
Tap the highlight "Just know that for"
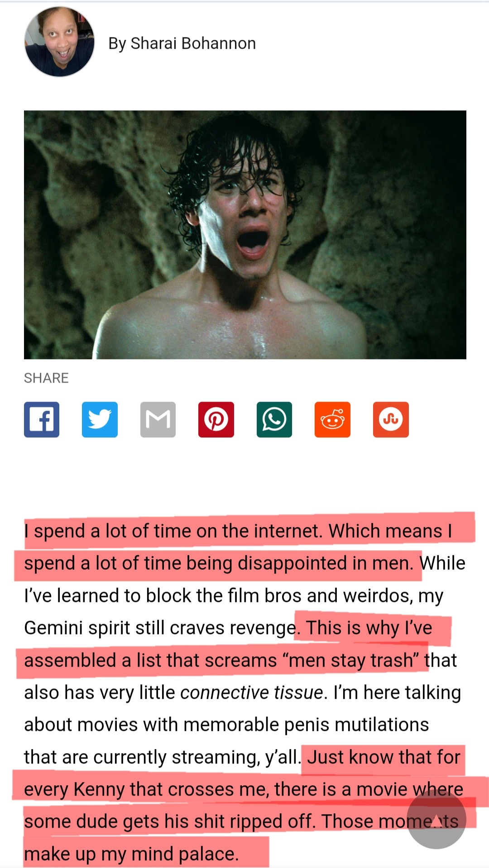[x=384, y=757]
